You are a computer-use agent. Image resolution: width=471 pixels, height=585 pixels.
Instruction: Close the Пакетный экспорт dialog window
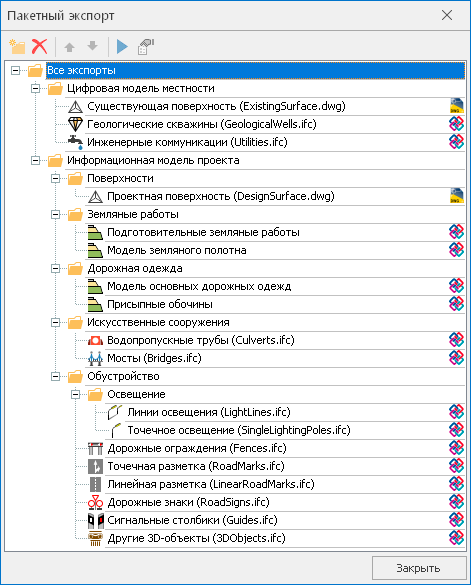(447, 15)
